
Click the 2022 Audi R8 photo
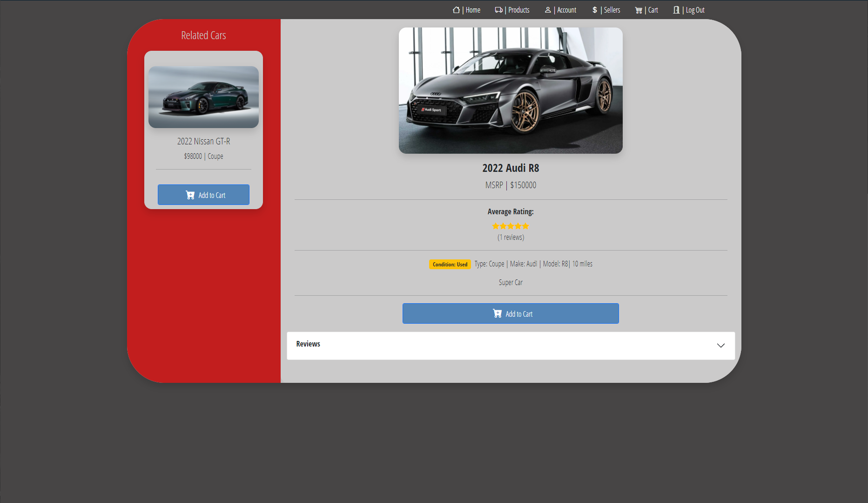pos(511,90)
